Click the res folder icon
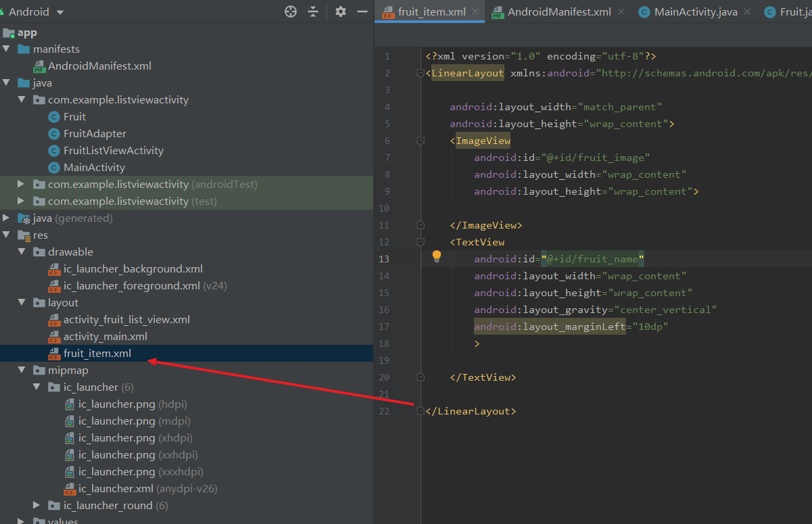The width and height of the screenshot is (812, 524). pyautogui.click(x=24, y=235)
